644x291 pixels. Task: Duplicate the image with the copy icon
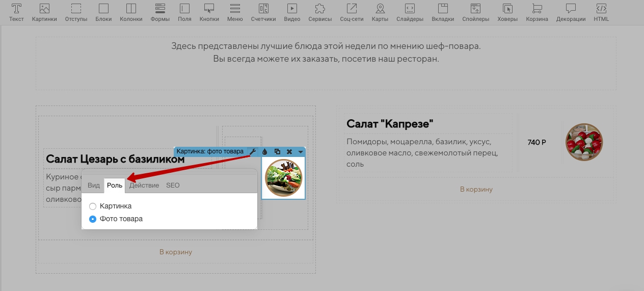pos(277,152)
